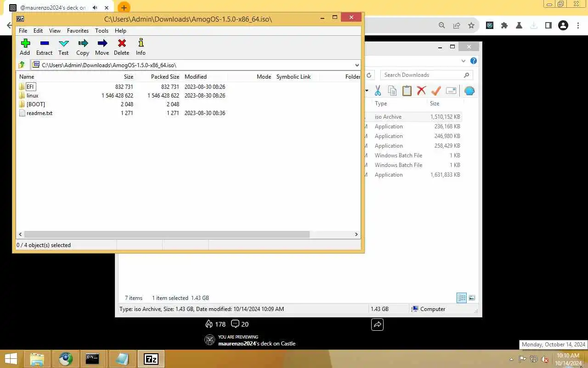Screen dimensions: 588x368
Task: Select the linux folder
Action: (33, 96)
